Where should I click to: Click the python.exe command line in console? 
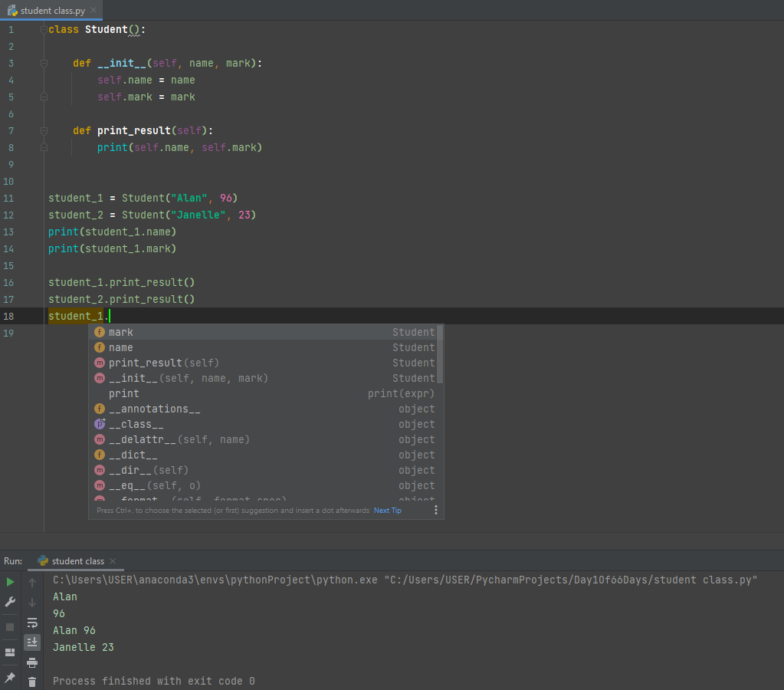click(405, 580)
